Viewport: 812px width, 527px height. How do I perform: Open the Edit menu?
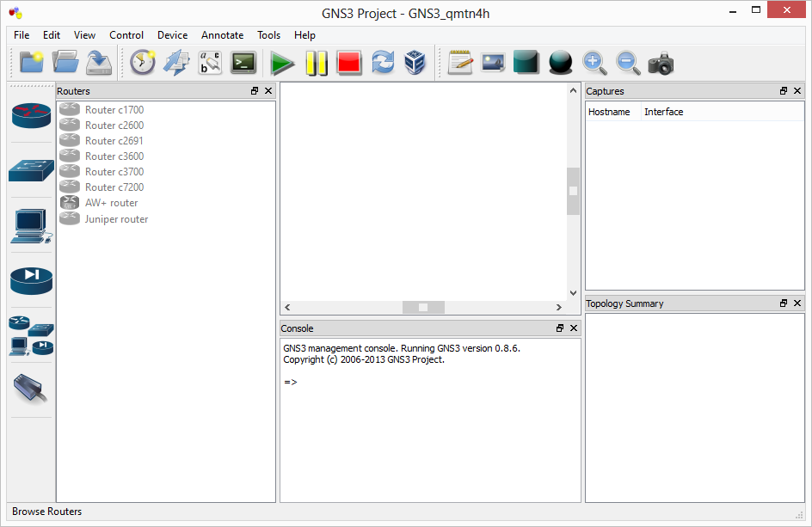[x=52, y=34]
